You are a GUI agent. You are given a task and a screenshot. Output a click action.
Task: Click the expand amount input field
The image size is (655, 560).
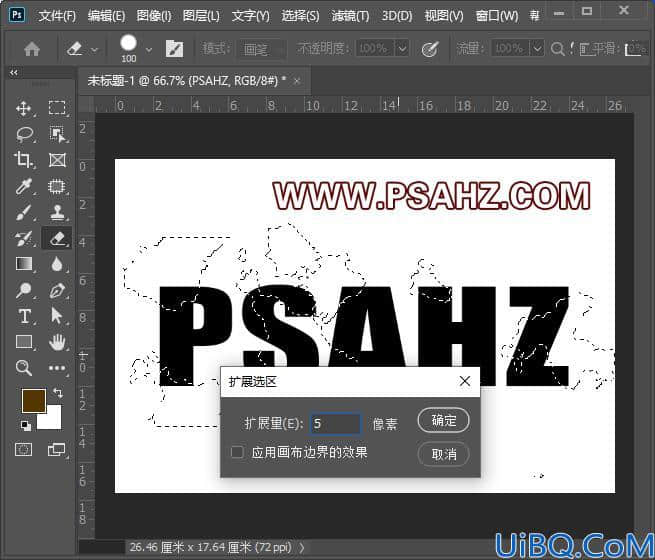click(335, 423)
